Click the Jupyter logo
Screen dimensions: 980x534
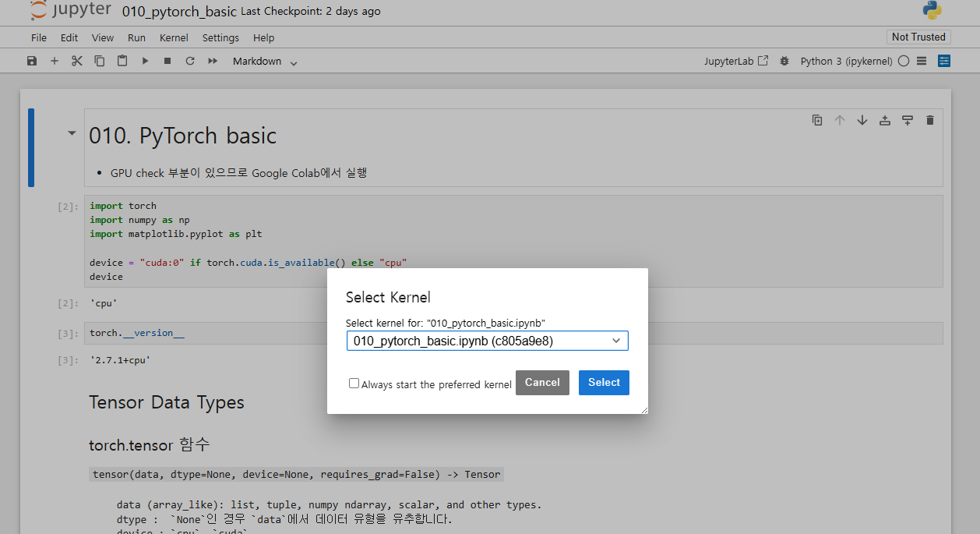[x=70, y=11]
